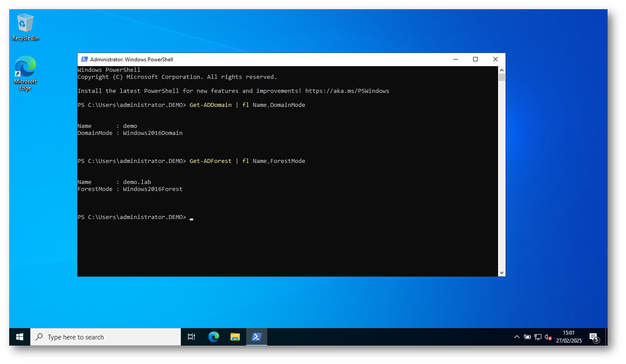626x364 pixels.
Task: Select the PowerShell taskbar button
Action: (257, 337)
